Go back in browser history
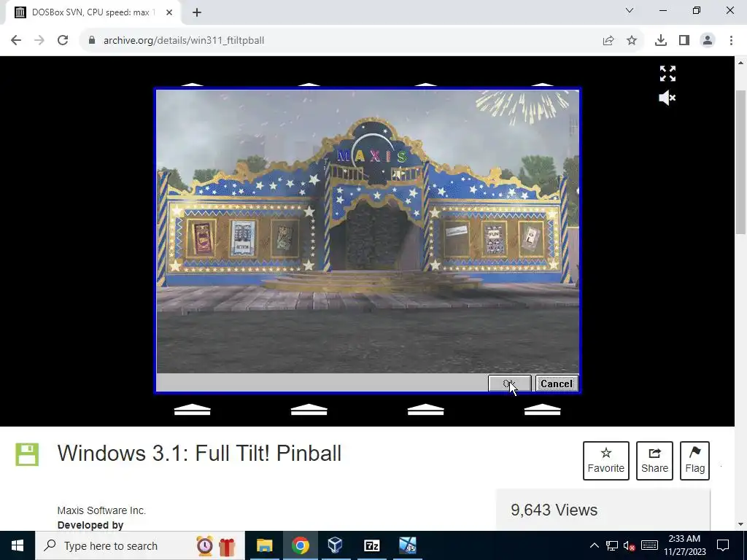This screenshot has height=560, width=747. (x=16, y=41)
